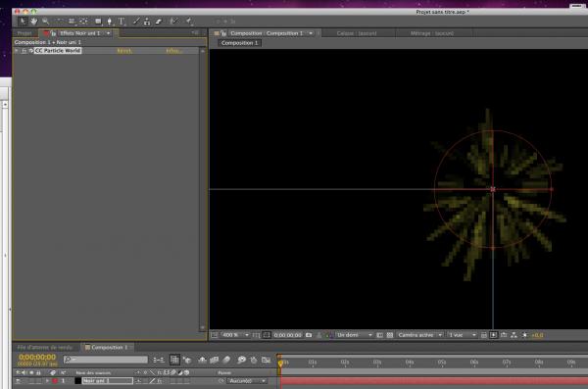
Task: Open brainstorm icon in timeline
Action: [241, 361]
